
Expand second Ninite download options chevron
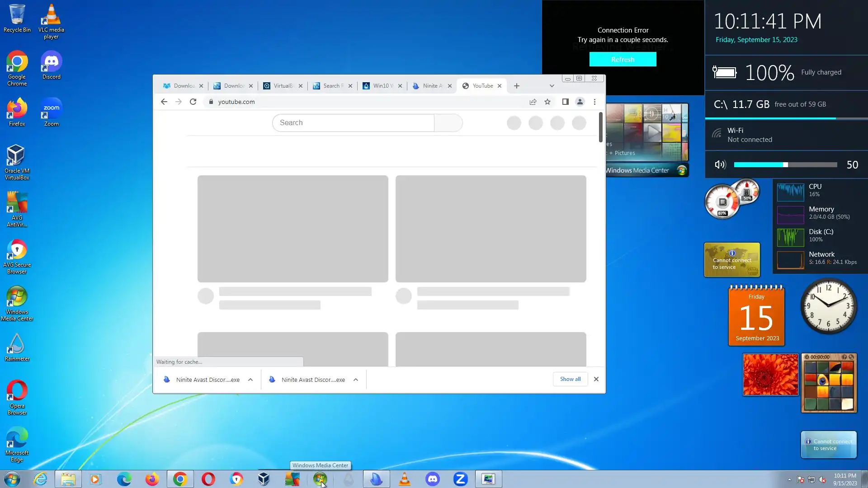(356, 380)
